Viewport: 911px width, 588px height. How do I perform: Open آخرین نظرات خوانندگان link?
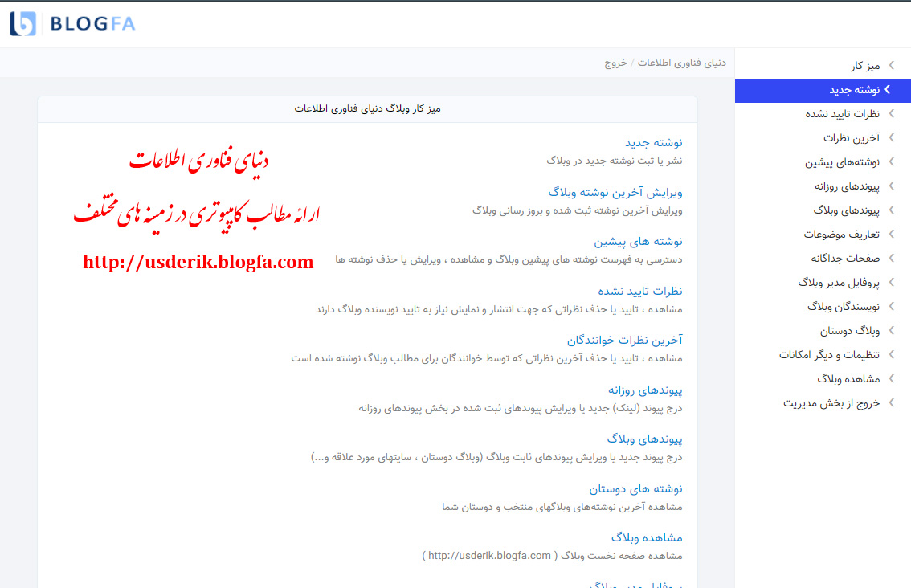(x=624, y=340)
